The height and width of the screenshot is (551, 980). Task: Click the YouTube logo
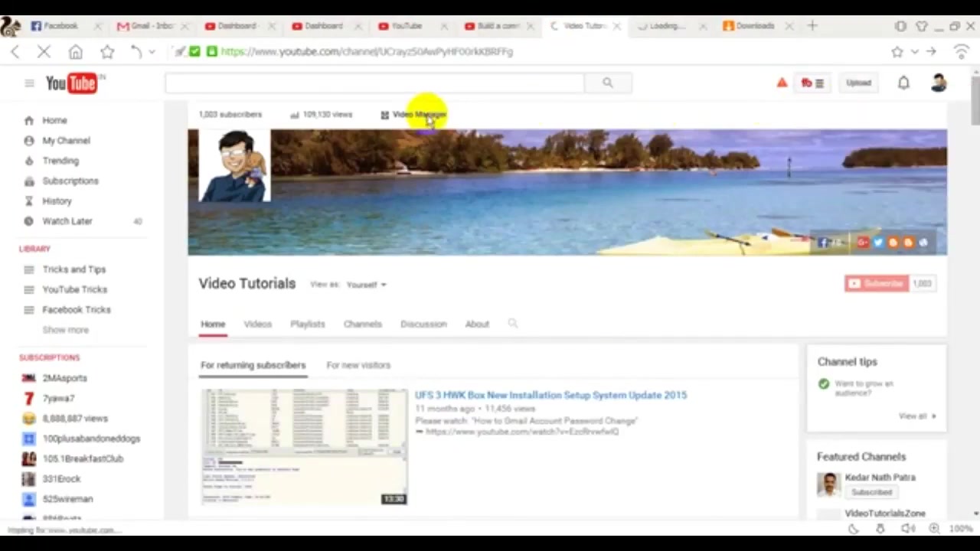coord(71,83)
